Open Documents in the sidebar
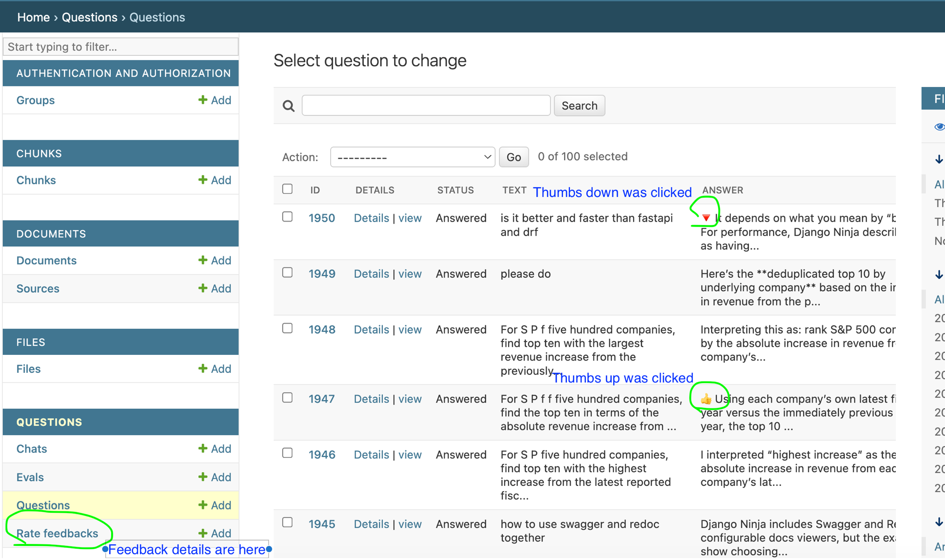This screenshot has width=945, height=560. coord(46,260)
